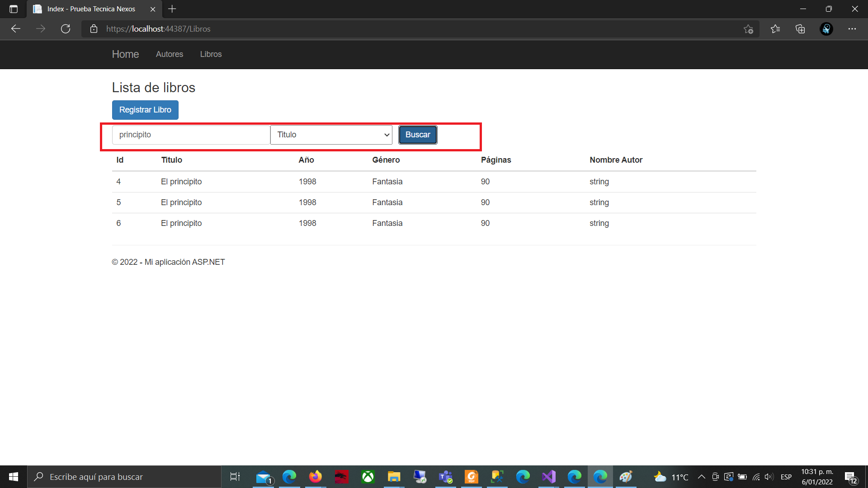Click the principito search input field
Screen dimensions: 868x488
(x=190, y=134)
